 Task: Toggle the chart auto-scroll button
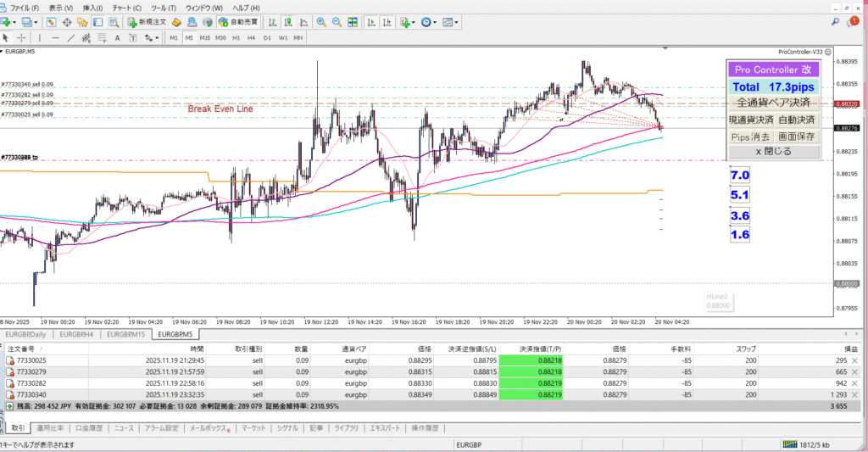(x=371, y=22)
